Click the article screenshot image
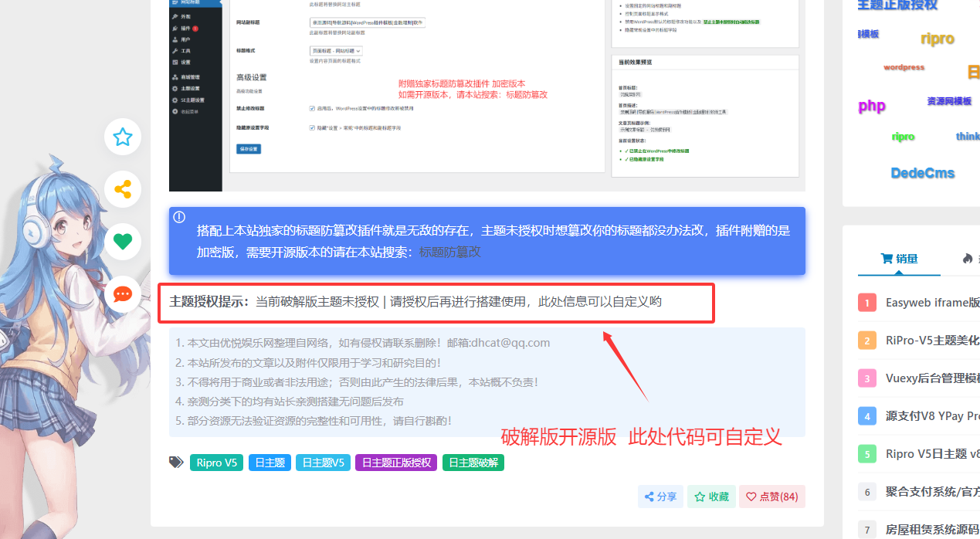980x539 pixels. pyautogui.click(x=487, y=93)
